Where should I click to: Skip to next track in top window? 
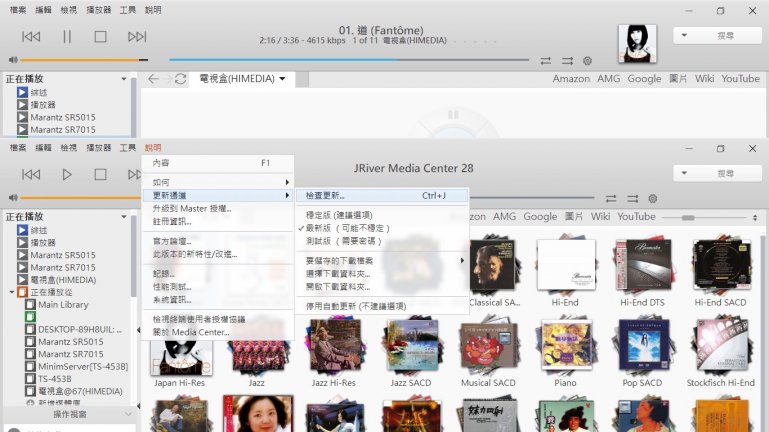coord(137,37)
